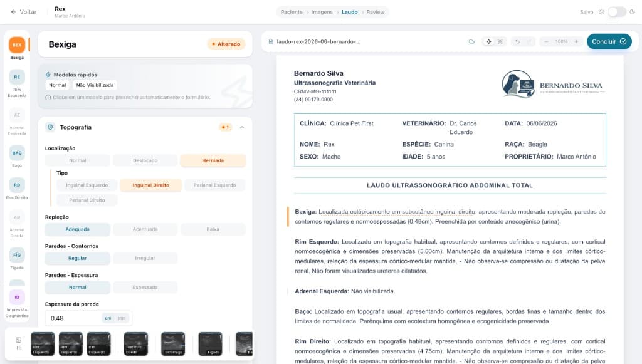
Task: Set Paredes Espessura to Normal
Action: point(77,287)
